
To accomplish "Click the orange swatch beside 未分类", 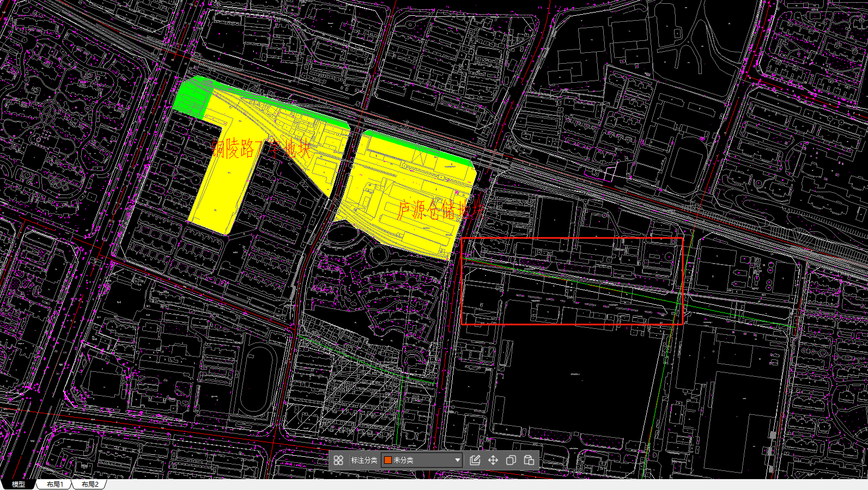I will (x=388, y=460).
